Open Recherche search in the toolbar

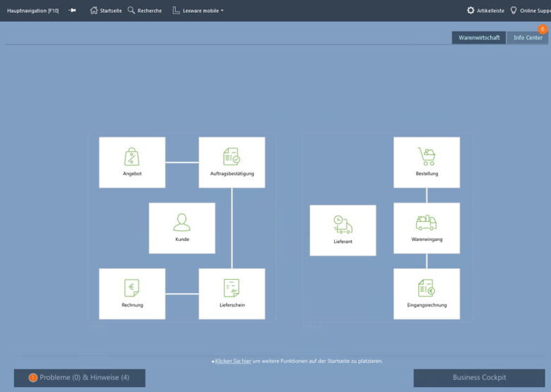click(x=145, y=11)
